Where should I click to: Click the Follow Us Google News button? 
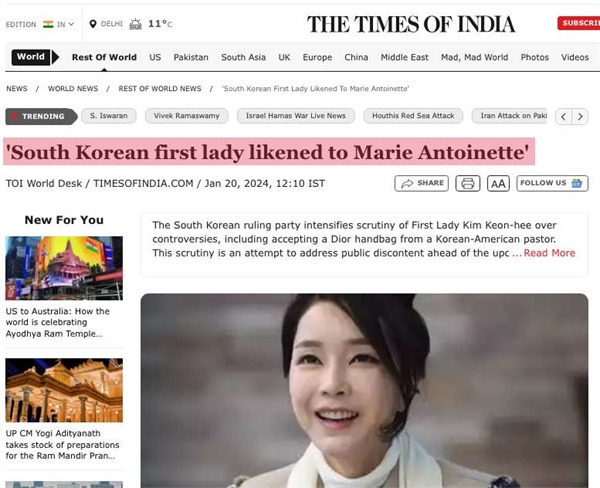coord(552,183)
